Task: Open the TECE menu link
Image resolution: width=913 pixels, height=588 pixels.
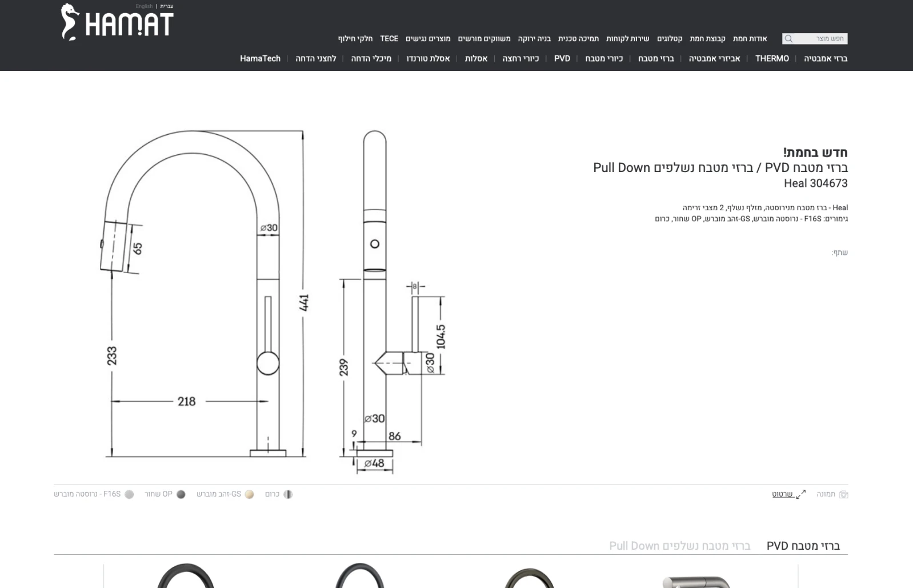Action: click(x=389, y=39)
